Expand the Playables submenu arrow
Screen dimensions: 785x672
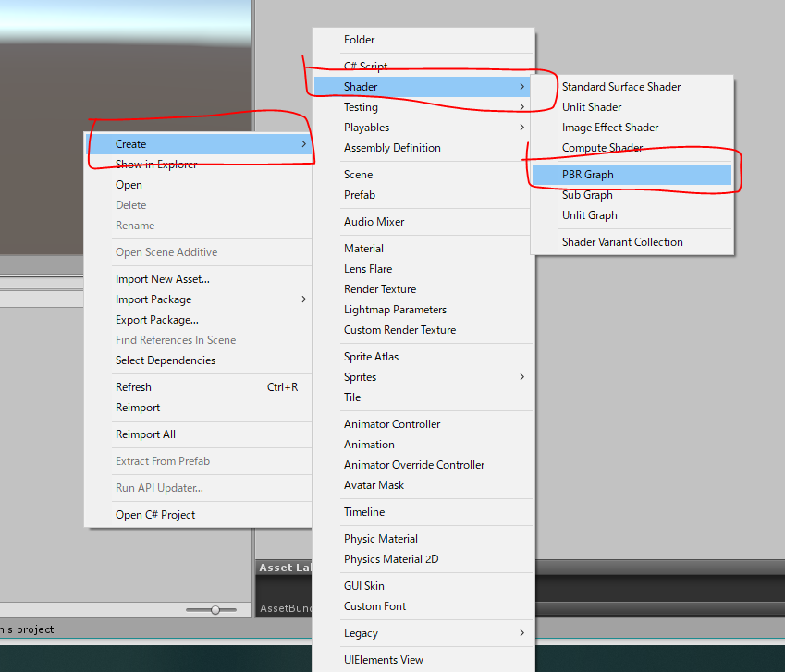click(521, 127)
